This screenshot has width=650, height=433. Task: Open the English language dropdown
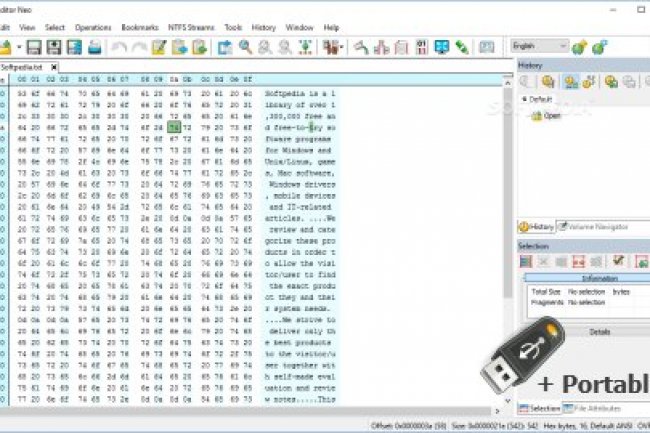coord(539,46)
